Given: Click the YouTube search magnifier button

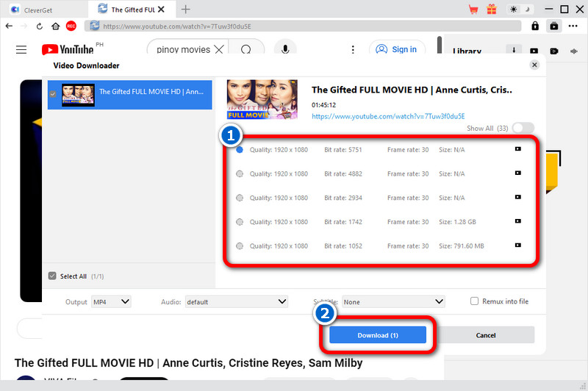Looking at the screenshot, I should (x=246, y=49).
